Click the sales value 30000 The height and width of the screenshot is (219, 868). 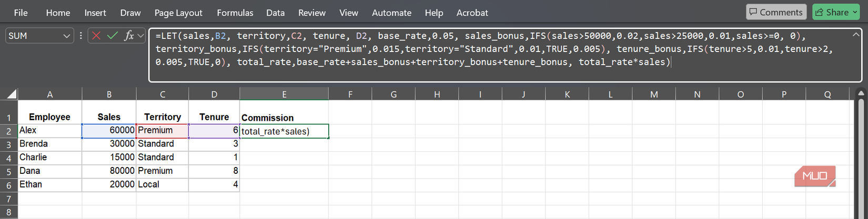click(109, 144)
